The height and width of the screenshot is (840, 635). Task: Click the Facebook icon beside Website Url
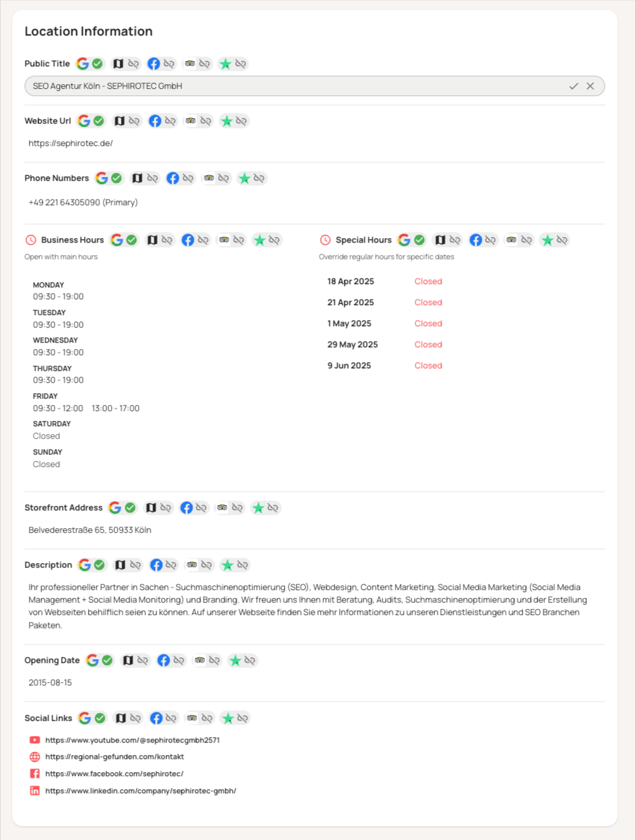coord(154,121)
